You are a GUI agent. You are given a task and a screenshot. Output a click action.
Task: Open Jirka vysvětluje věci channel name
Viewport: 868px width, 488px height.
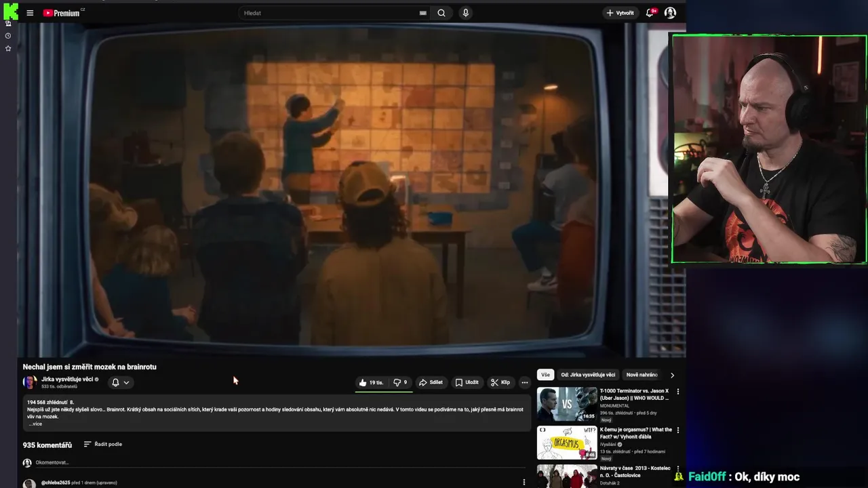(67, 380)
